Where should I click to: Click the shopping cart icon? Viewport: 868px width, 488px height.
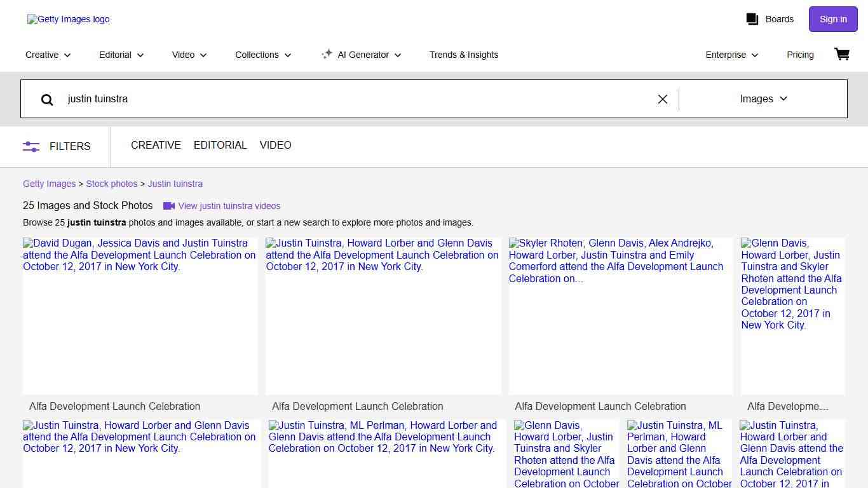pyautogui.click(x=842, y=54)
